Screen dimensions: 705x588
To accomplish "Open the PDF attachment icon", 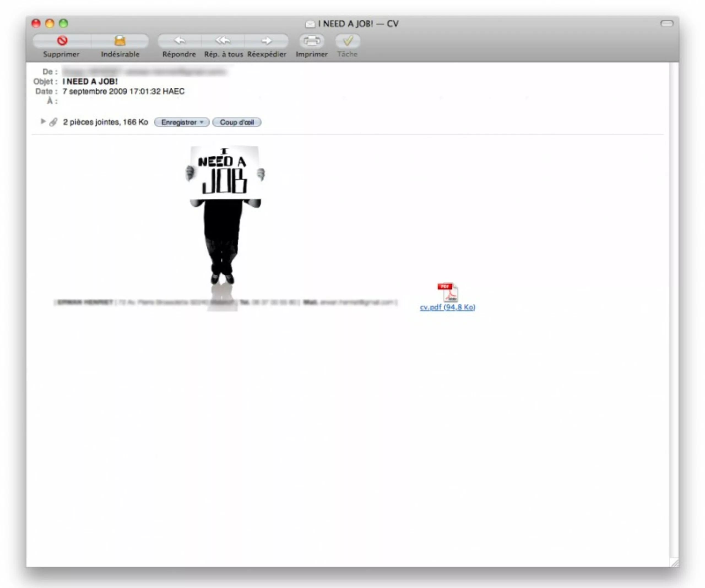I will click(448, 292).
